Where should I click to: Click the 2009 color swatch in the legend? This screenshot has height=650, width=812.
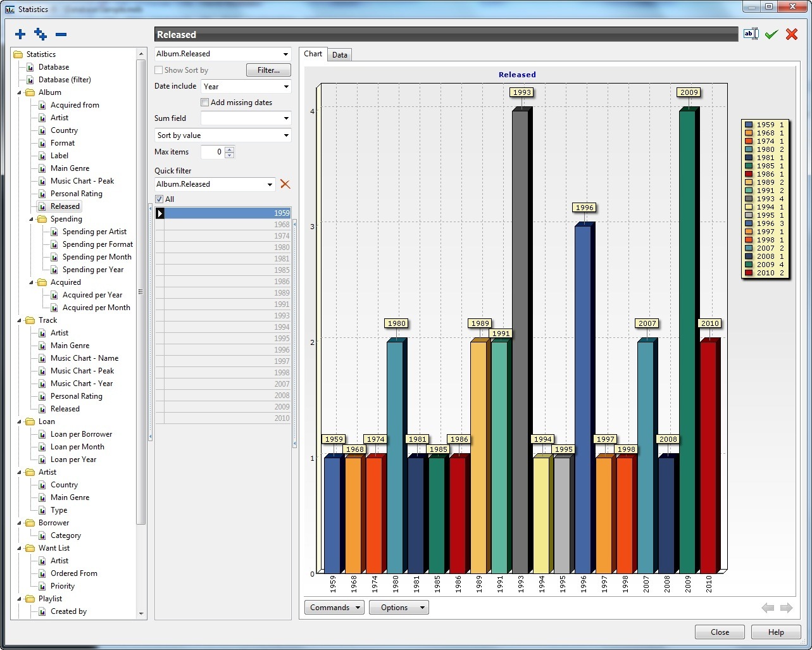(x=749, y=265)
